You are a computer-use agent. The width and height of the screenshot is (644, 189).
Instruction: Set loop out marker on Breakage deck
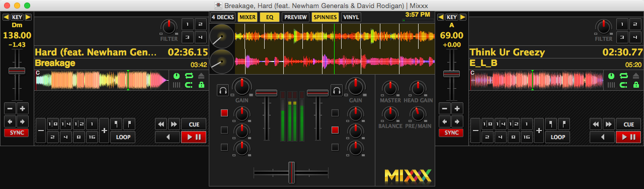click(129, 124)
